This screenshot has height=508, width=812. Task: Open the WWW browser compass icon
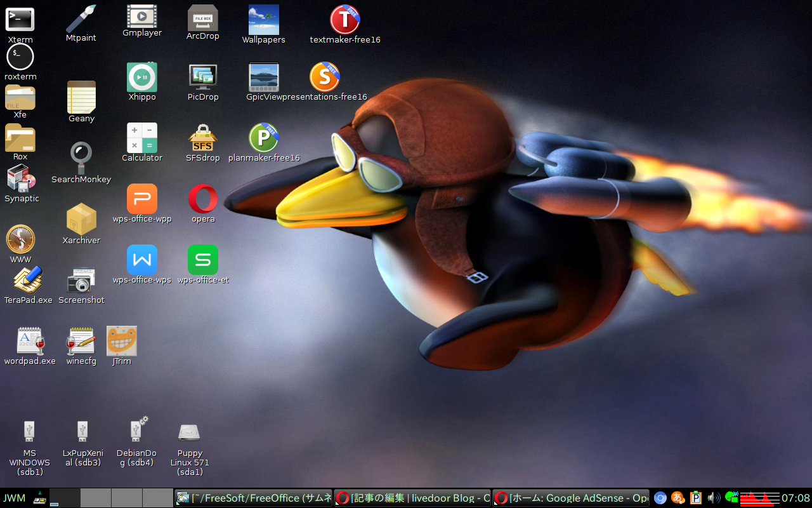click(20, 239)
